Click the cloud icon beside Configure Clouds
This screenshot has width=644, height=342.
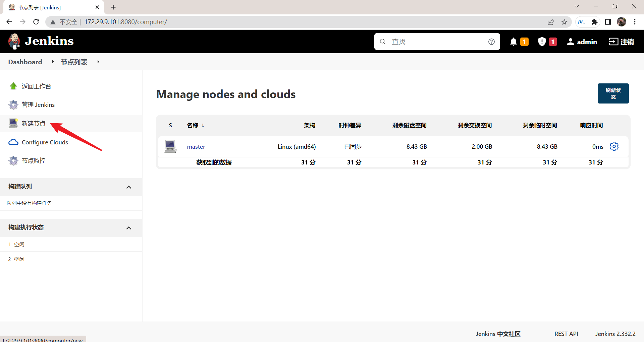pos(13,142)
